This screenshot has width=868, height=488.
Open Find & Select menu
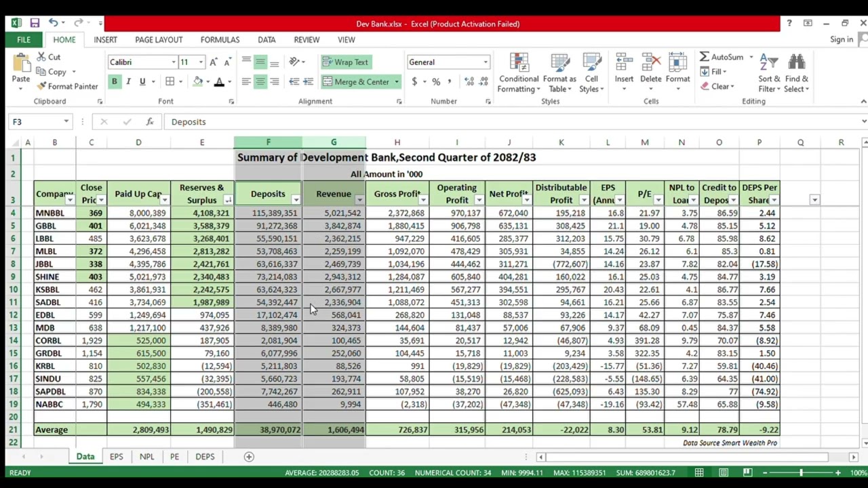[797, 73]
